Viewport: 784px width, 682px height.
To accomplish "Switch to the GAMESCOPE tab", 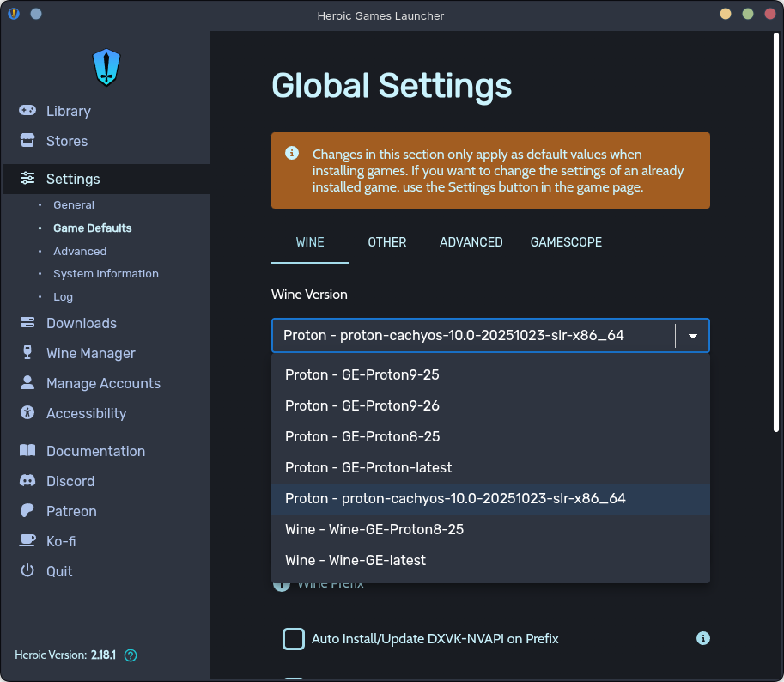I will tap(566, 242).
